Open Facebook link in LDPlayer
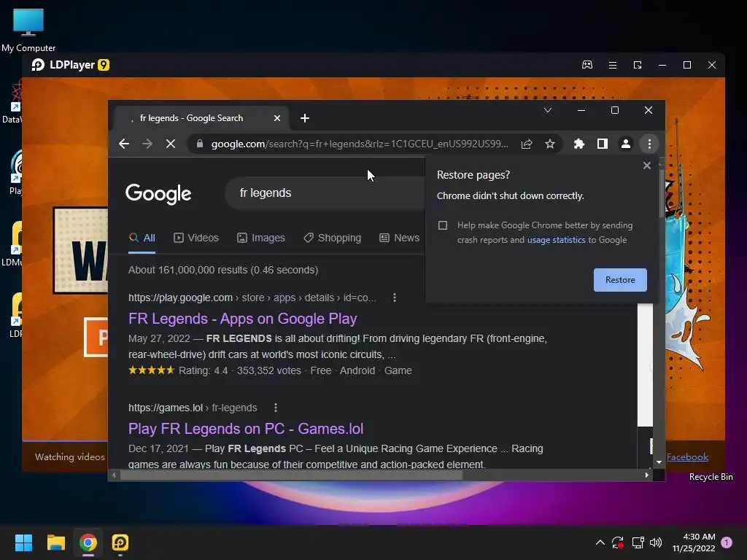Viewport: 747px width, 560px height. point(687,457)
